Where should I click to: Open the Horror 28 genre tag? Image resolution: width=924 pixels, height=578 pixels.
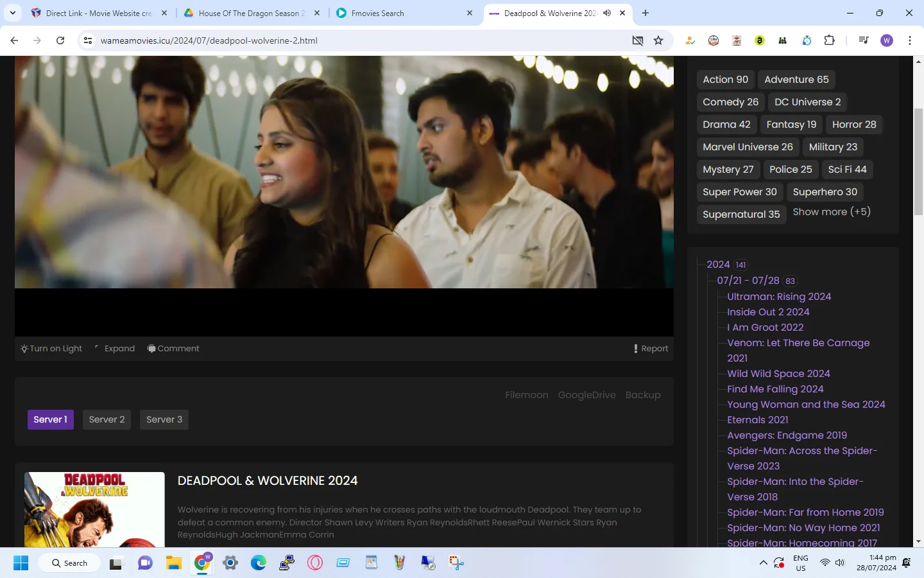854,125
